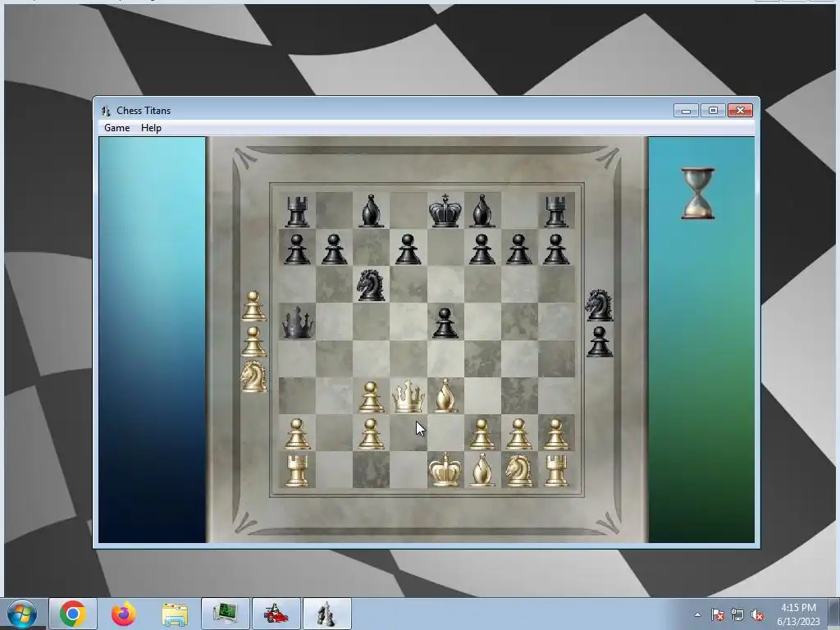The width and height of the screenshot is (840, 630).
Task: Click the captured black pawn beside the board
Action: click(600, 342)
